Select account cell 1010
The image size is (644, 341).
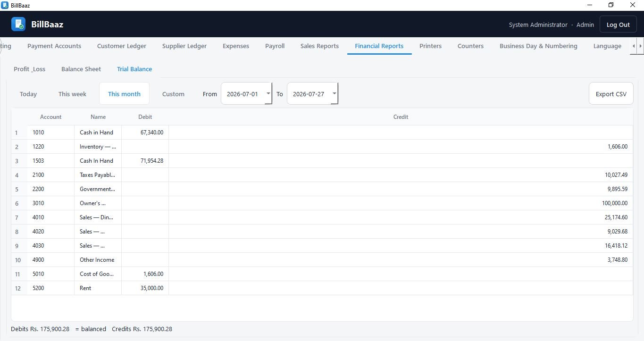click(x=50, y=133)
